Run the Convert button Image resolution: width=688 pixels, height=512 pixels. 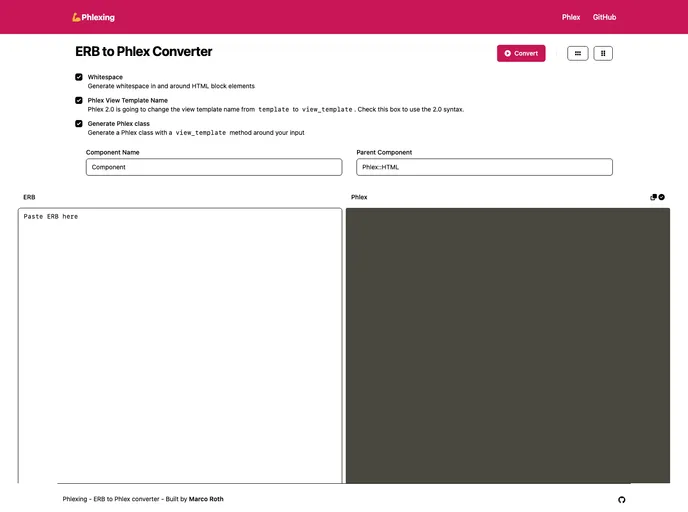[x=521, y=53]
